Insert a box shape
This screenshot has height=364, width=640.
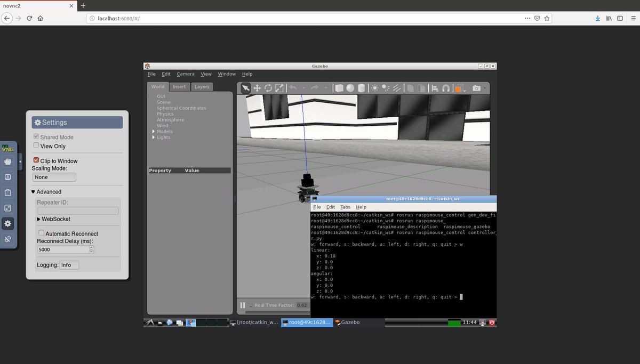[x=339, y=88]
